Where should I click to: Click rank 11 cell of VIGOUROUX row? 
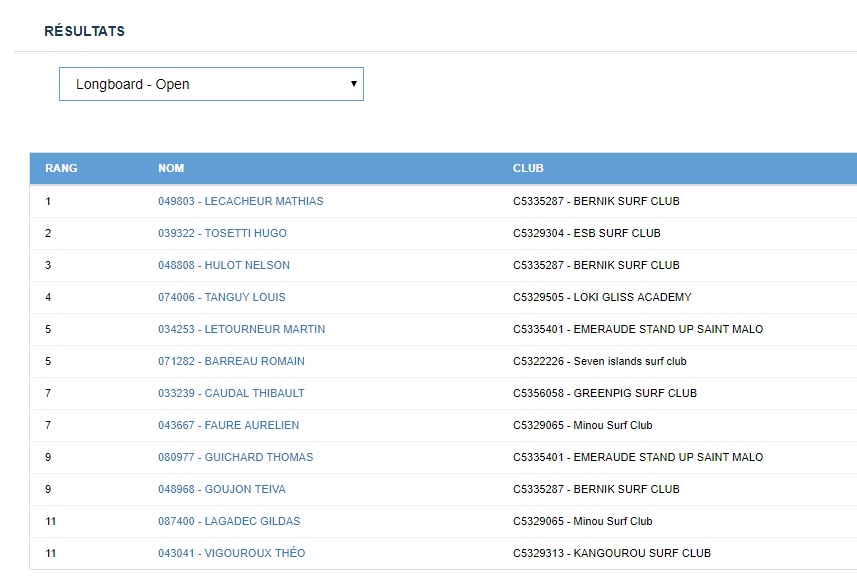click(51, 553)
